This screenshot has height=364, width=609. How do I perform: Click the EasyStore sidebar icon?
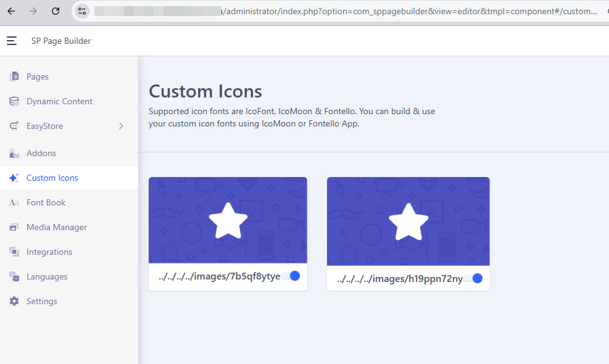point(14,126)
